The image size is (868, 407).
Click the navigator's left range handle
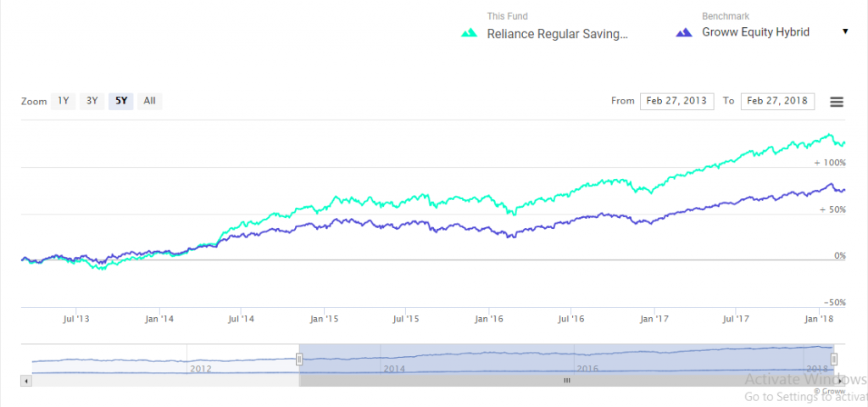[x=299, y=360]
